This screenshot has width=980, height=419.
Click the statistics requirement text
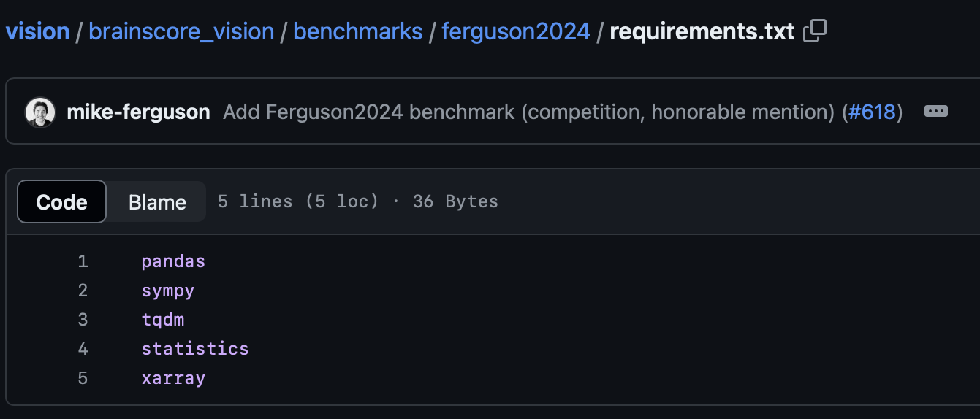(195, 349)
